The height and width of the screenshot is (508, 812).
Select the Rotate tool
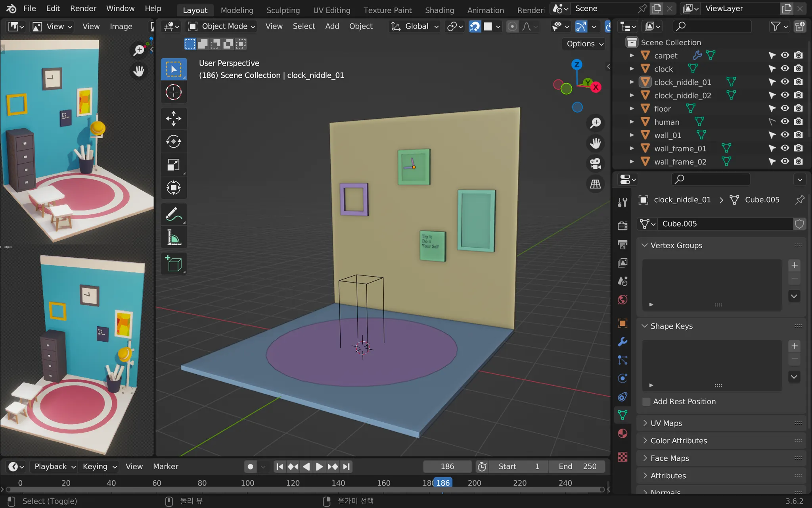point(173,141)
